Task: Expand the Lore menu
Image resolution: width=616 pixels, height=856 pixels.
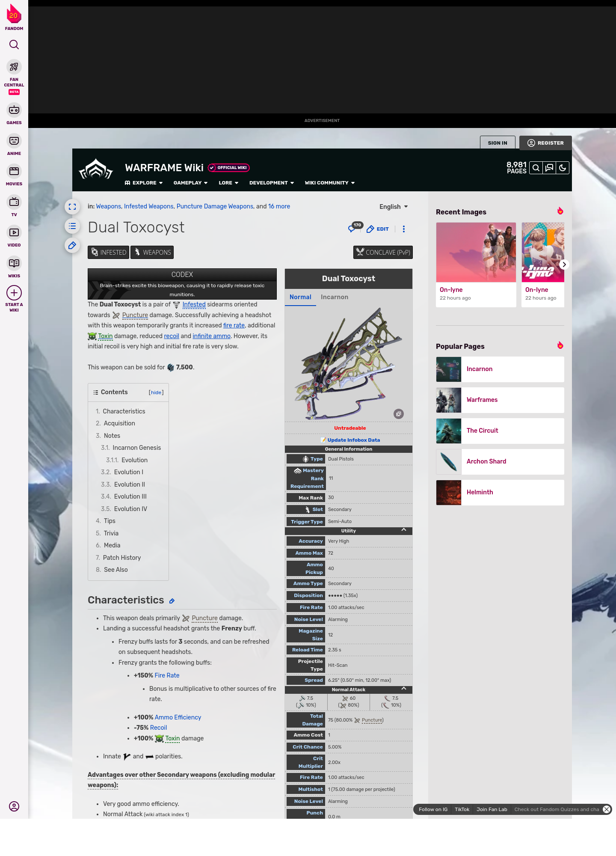Action: 228,183
